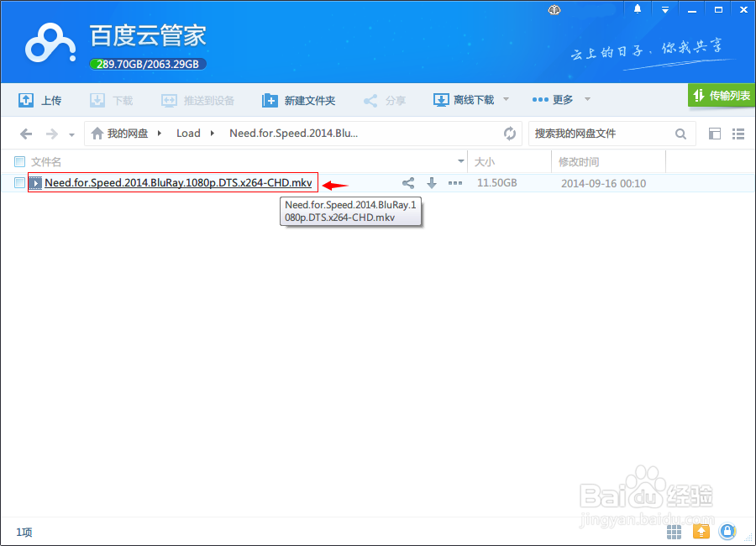Open more options for the mkv file
The image size is (756, 546).
[455, 183]
